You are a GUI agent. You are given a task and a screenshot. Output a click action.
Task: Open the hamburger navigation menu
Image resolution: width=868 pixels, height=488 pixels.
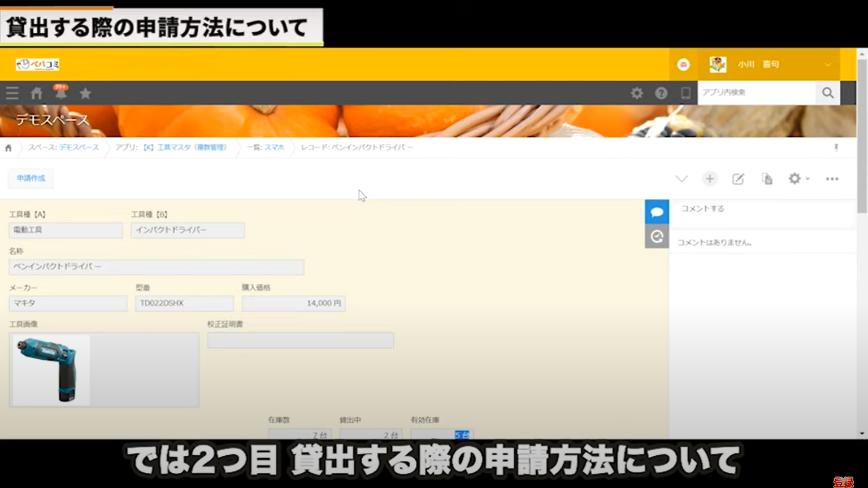tap(12, 93)
